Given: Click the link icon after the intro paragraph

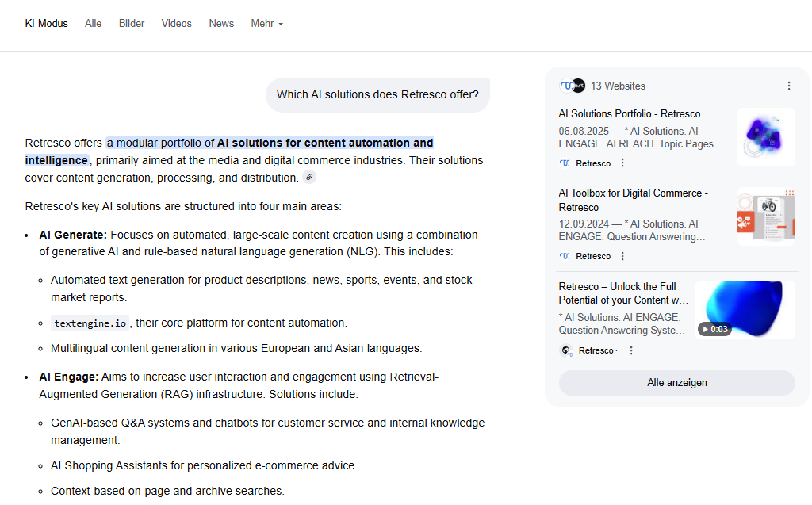Looking at the screenshot, I should point(309,178).
